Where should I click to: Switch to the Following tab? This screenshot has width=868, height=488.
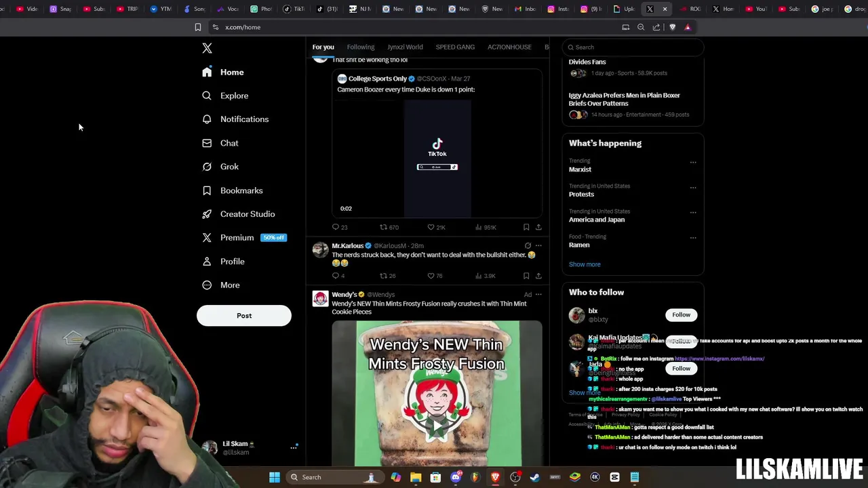[361, 47]
